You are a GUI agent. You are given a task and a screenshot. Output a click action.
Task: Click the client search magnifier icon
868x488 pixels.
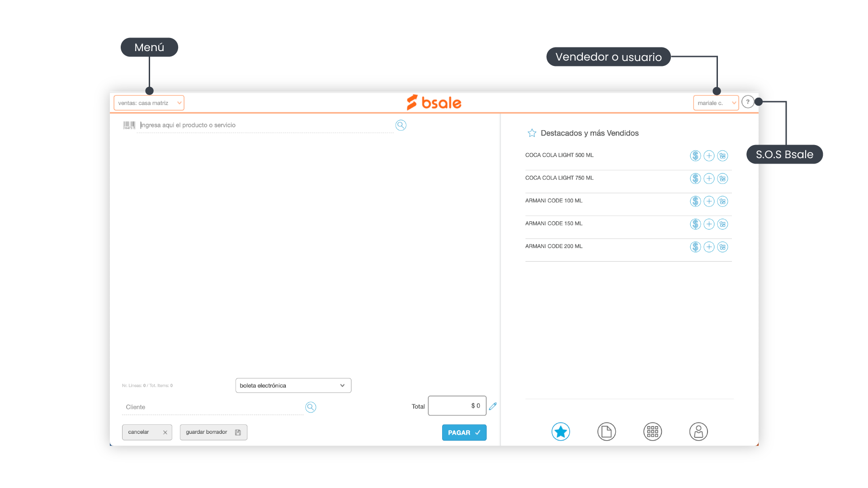(311, 407)
